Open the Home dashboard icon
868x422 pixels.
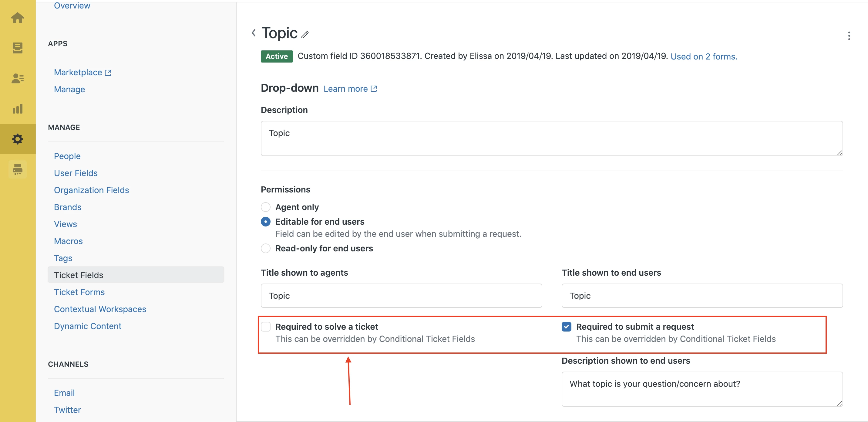click(18, 18)
